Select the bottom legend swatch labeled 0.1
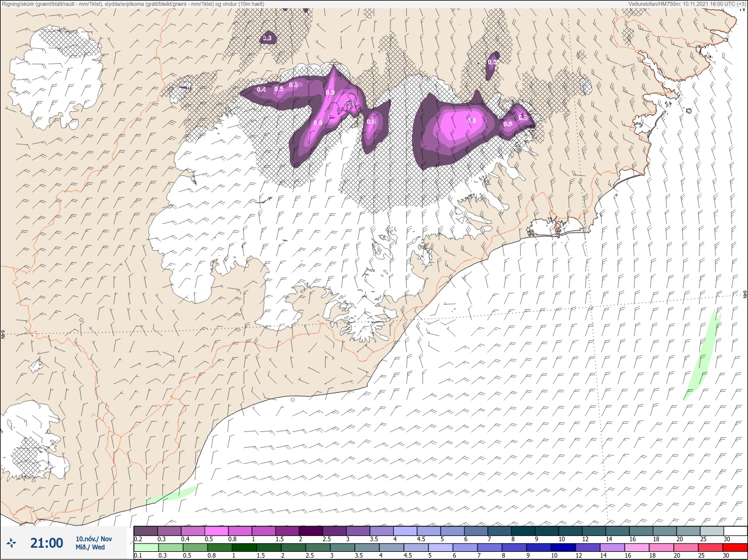 pos(146,548)
